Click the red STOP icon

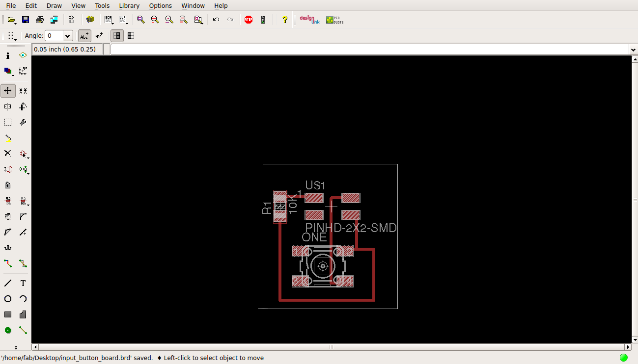(249, 20)
